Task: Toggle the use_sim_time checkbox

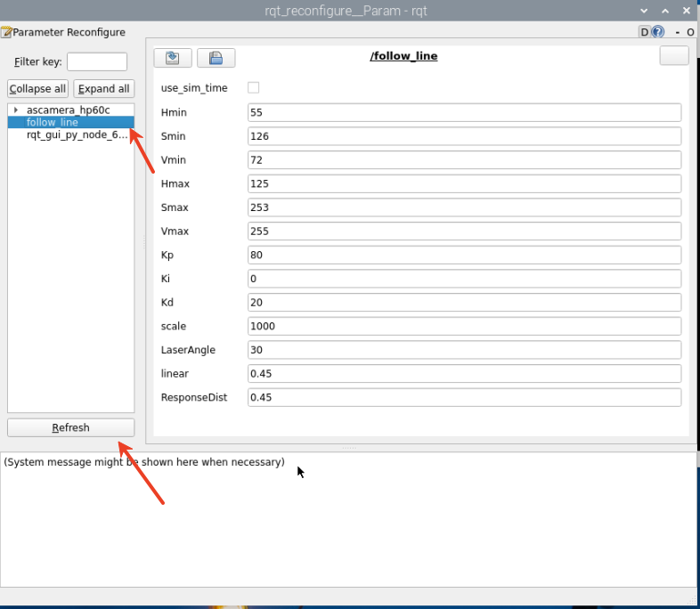Action: tap(254, 88)
